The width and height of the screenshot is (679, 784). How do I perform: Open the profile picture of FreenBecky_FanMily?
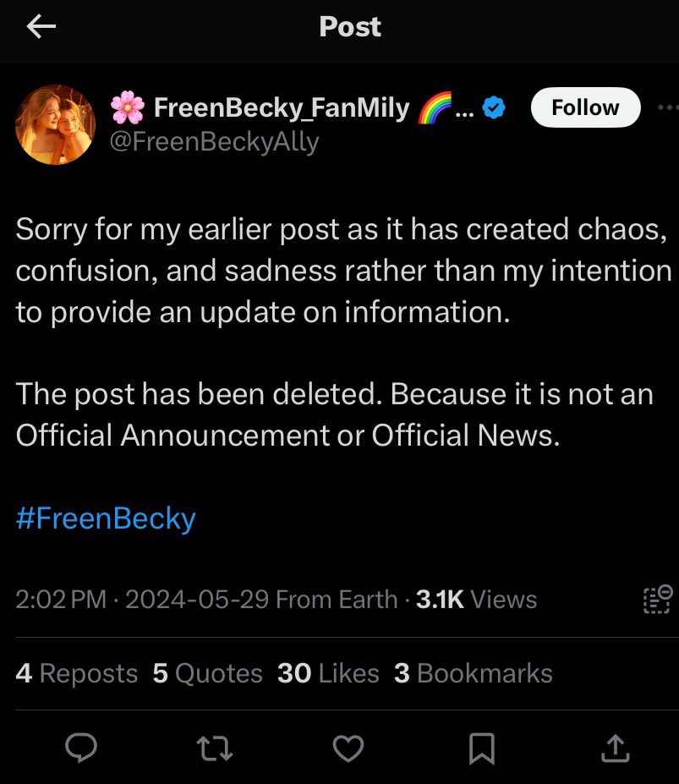[x=55, y=124]
